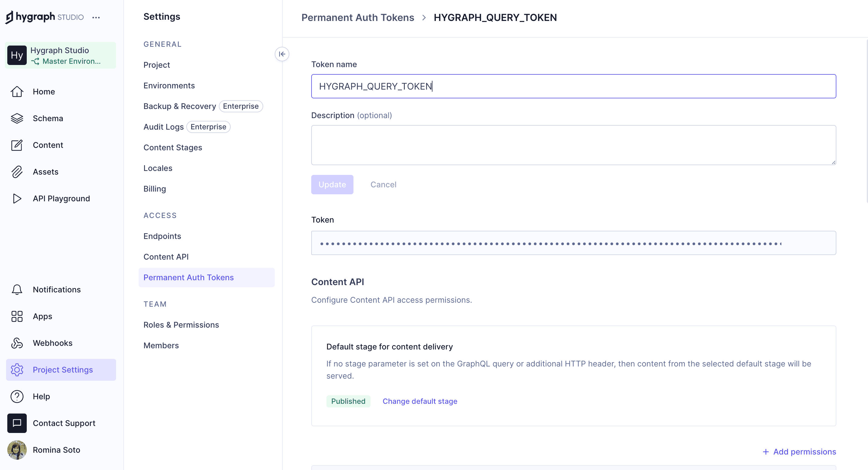The image size is (868, 470).
Task: Open Change default stage link
Action: (x=420, y=401)
